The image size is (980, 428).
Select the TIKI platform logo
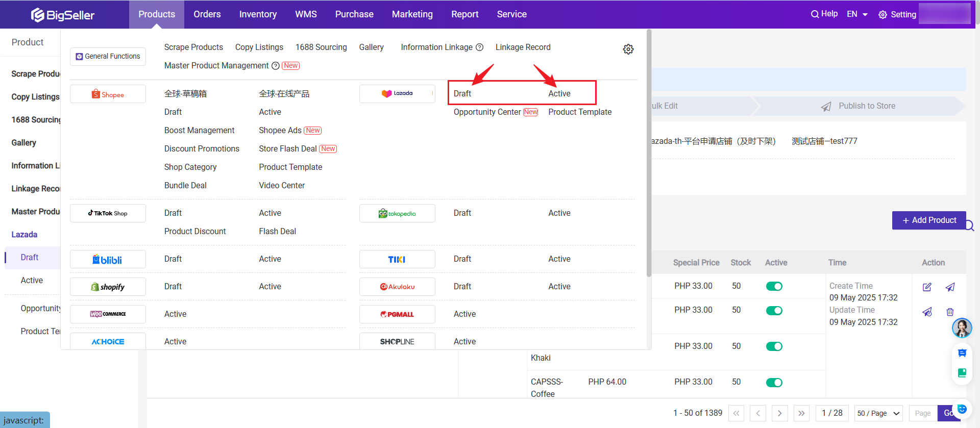click(x=397, y=259)
